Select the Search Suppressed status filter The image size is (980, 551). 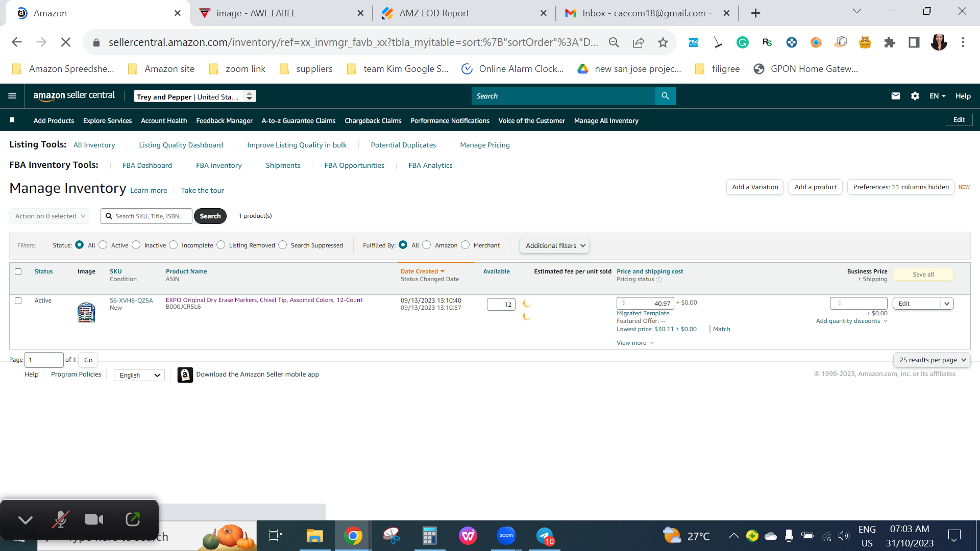[x=283, y=245]
